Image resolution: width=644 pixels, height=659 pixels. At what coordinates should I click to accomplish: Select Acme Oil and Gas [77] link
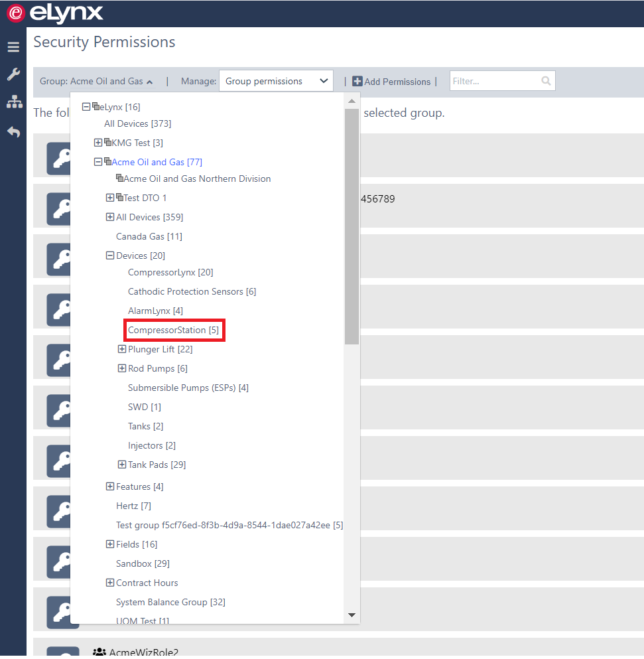[x=157, y=162]
